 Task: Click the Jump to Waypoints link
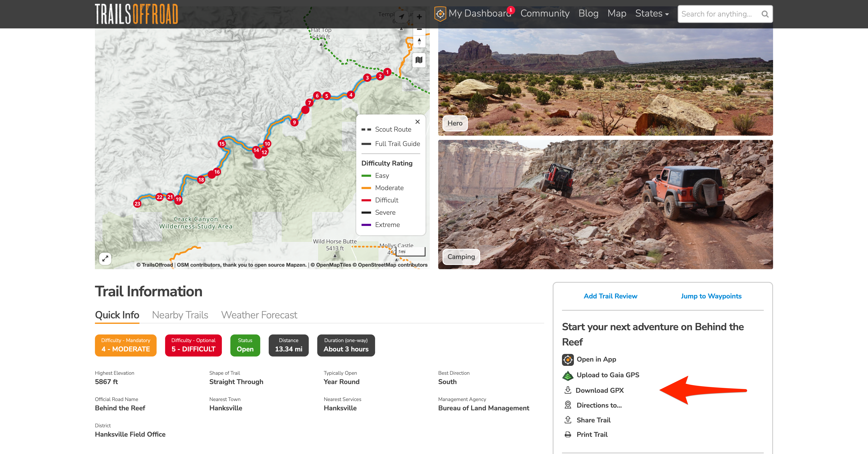pyautogui.click(x=711, y=296)
